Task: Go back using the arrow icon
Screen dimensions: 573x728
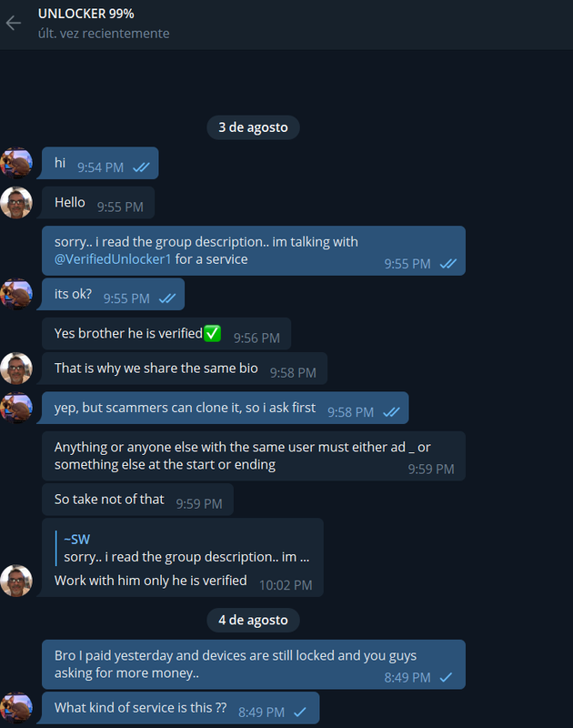Action: point(14,23)
